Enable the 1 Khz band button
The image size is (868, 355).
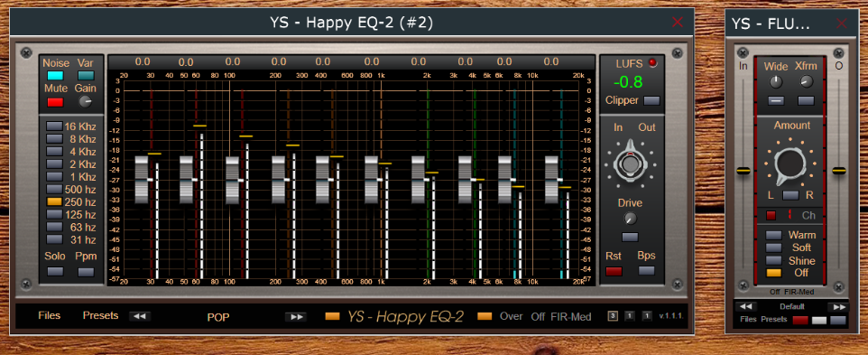[54, 177]
